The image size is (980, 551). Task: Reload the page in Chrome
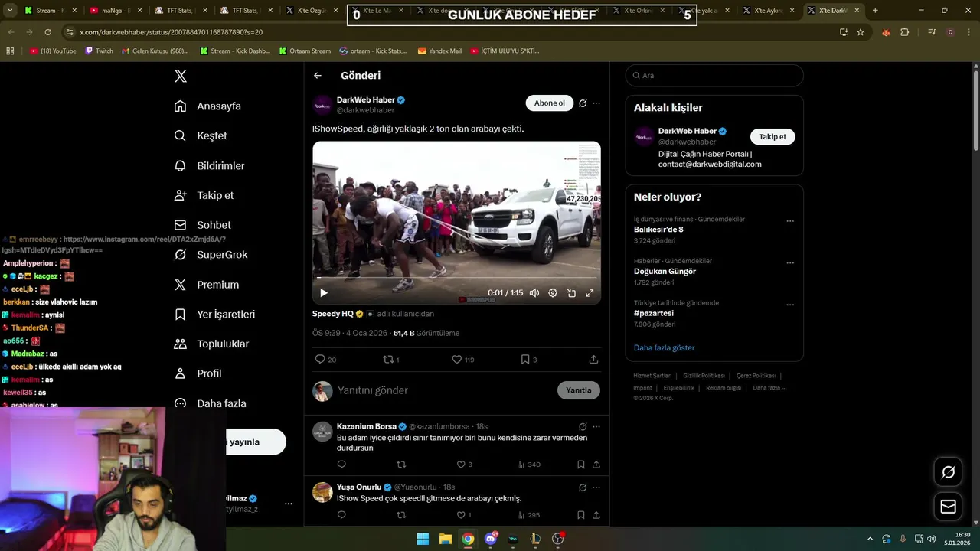47,32
